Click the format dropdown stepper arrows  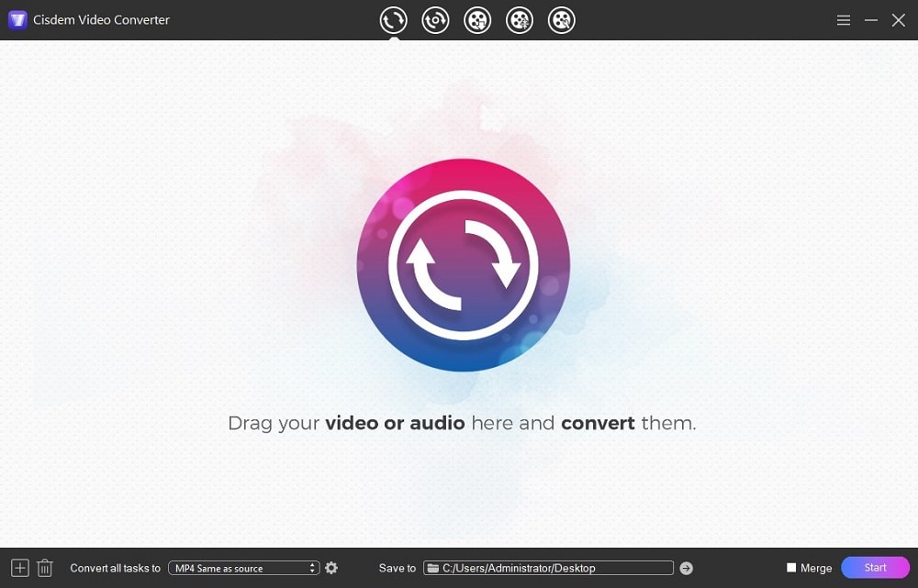tap(310, 568)
